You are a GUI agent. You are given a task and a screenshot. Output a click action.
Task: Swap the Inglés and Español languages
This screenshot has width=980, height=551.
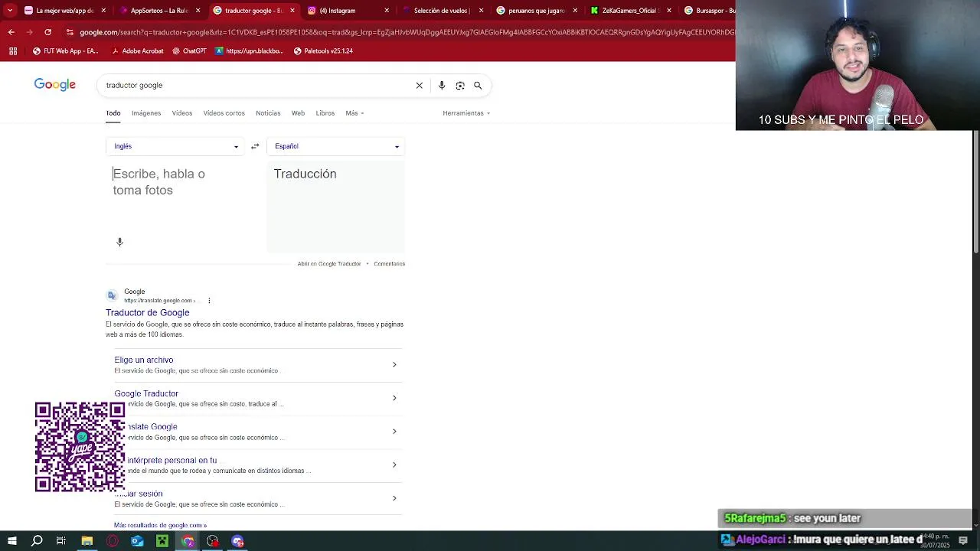(x=255, y=146)
